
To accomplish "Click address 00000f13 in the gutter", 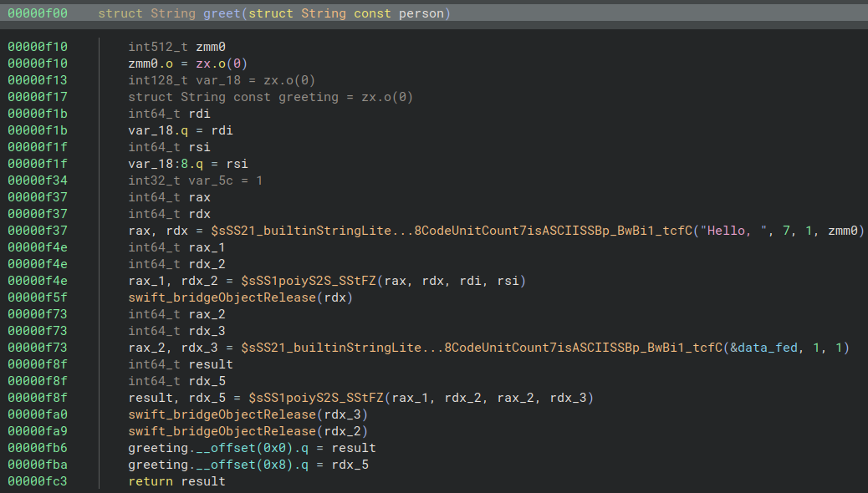I will pyautogui.click(x=38, y=80).
